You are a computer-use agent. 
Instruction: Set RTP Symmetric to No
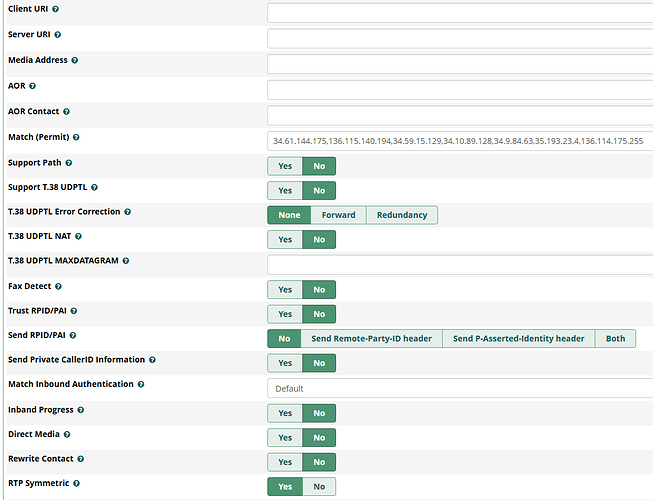pyautogui.click(x=319, y=487)
